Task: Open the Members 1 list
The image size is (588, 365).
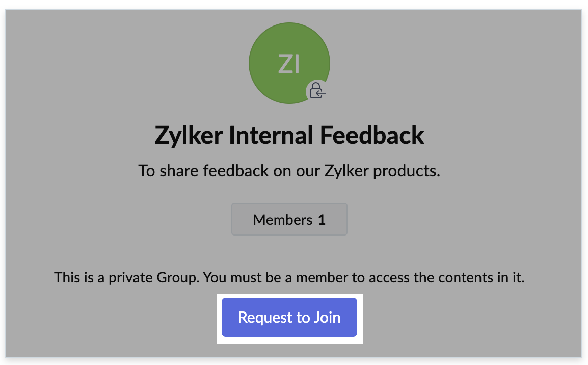Action: pyautogui.click(x=289, y=220)
